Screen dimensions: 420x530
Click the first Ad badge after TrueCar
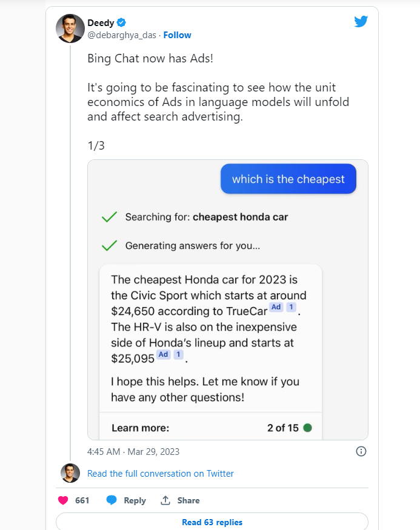(x=276, y=307)
